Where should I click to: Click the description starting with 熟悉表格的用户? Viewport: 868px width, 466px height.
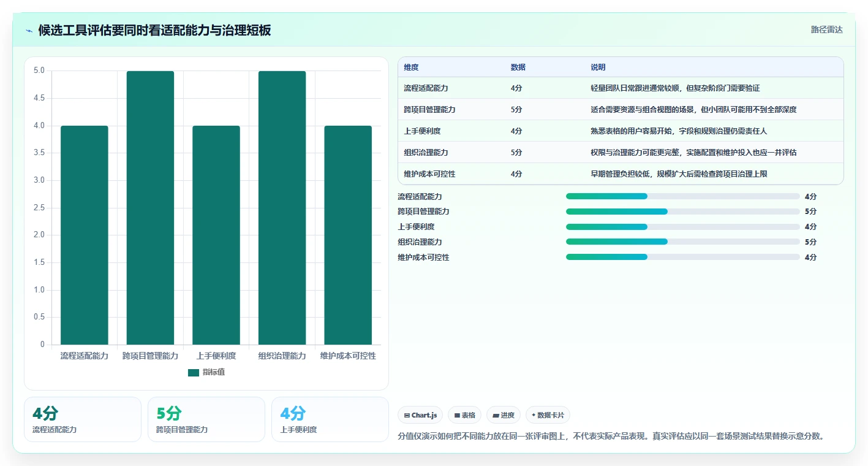(679, 131)
